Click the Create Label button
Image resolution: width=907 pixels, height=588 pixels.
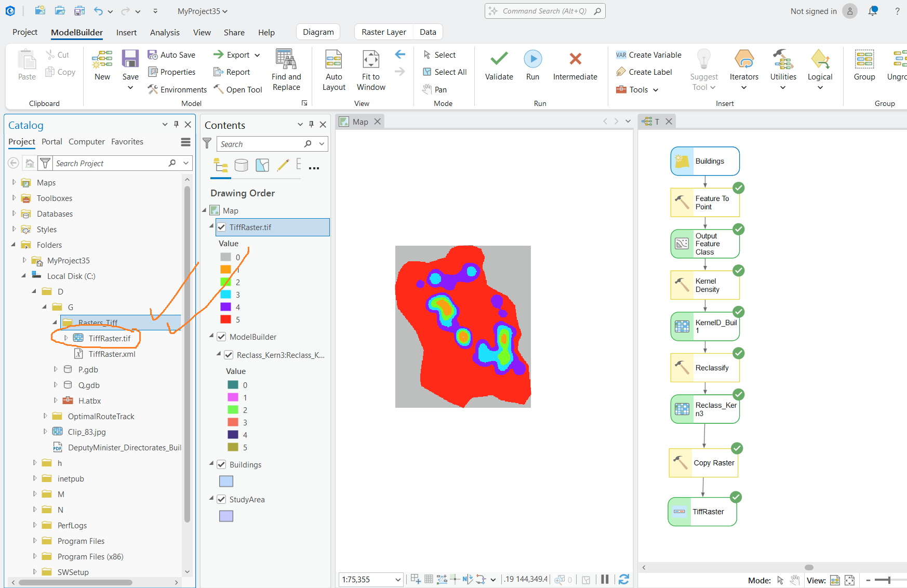coord(644,72)
